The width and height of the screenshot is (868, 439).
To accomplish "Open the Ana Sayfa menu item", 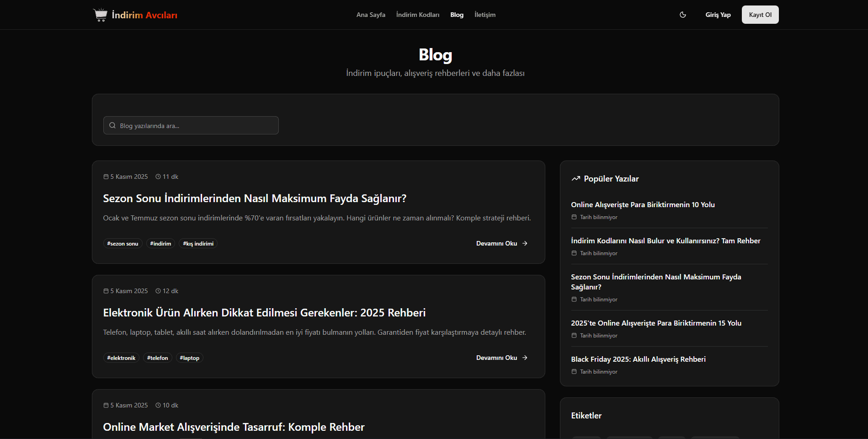I will coord(371,15).
